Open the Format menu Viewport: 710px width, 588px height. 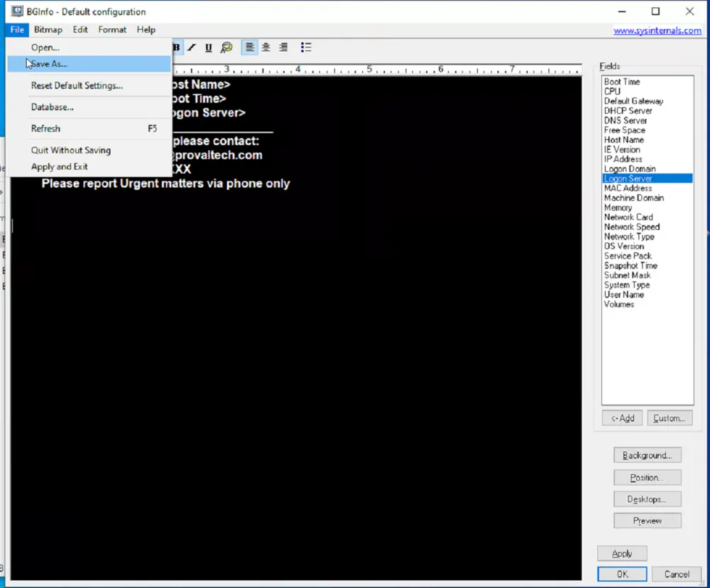[x=112, y=29]
